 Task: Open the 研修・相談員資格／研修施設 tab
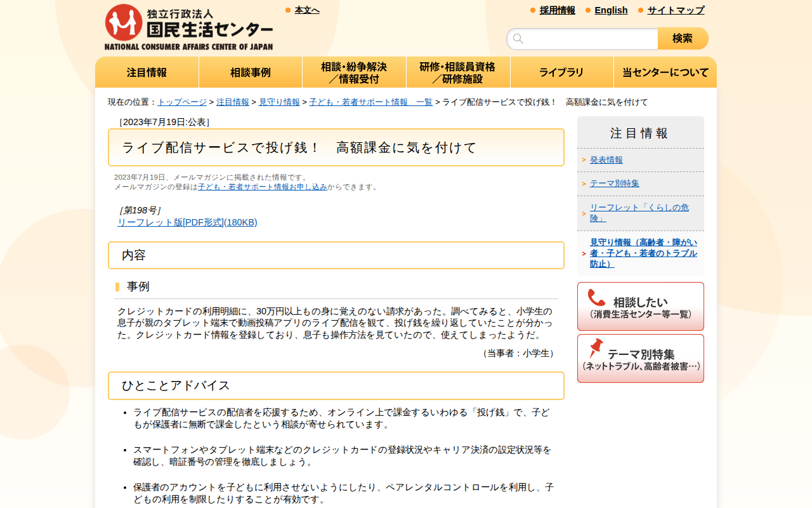click(x=458, y=72)
